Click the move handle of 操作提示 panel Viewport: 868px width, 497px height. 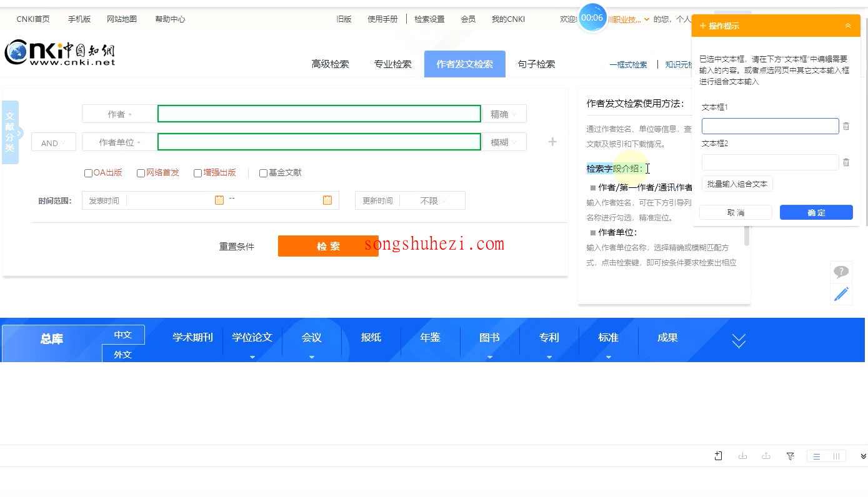[703, 26]
